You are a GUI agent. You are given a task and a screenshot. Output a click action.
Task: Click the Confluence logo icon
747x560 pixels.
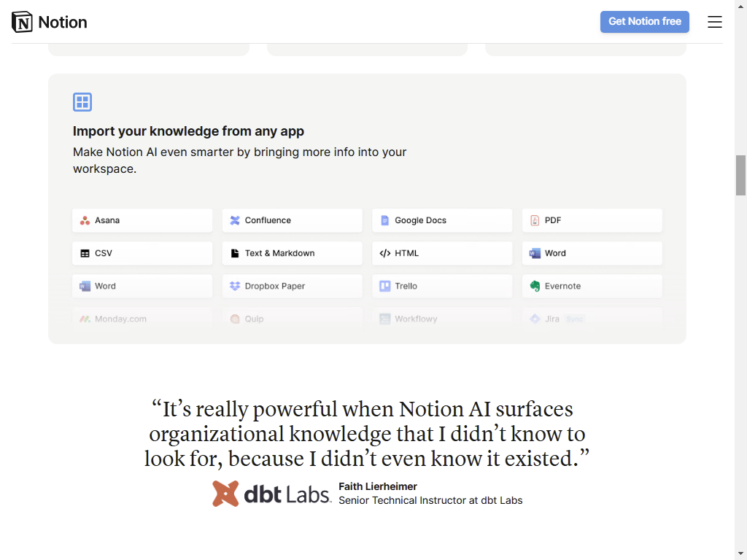[x=235, y=220]
